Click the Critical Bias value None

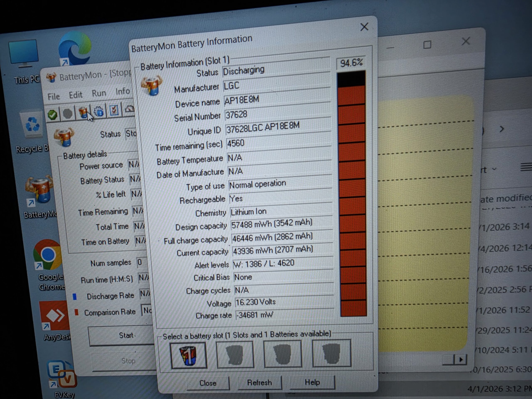[x=283, y=277]
